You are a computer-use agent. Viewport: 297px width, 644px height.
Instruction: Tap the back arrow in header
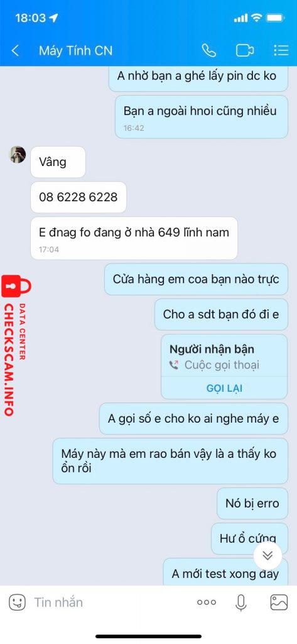coord(15,50)
